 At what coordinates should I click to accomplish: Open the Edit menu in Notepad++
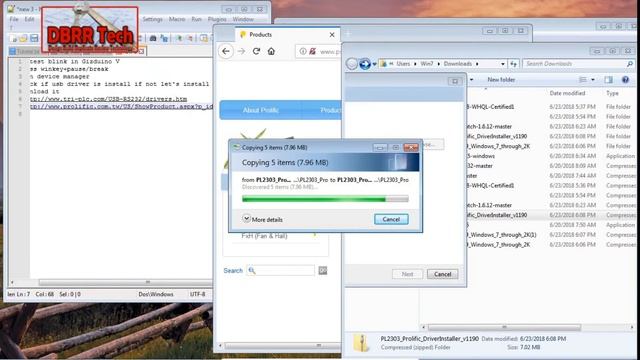pyautogui.click(x=29, y=19)
